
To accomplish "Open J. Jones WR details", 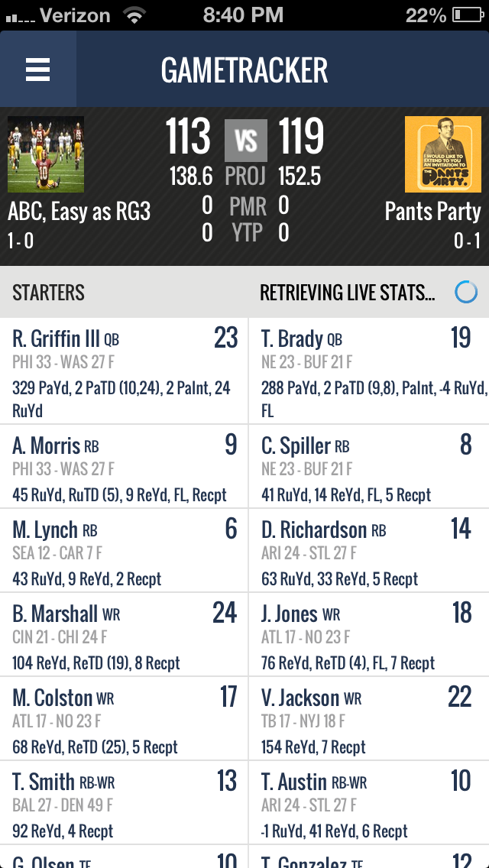I will (x=369, y=635).
